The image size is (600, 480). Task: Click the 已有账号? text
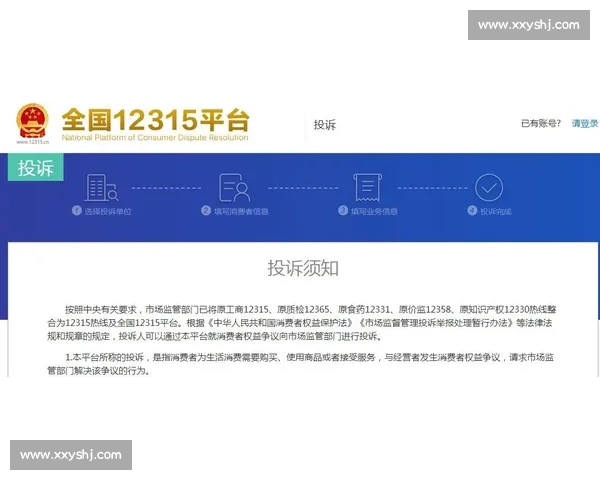[x=541, y=123]
